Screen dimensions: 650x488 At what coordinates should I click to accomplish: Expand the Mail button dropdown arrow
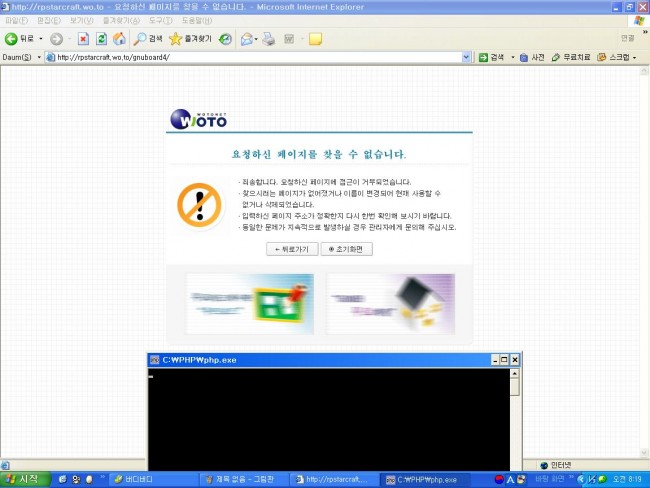(x=256, y=39)
